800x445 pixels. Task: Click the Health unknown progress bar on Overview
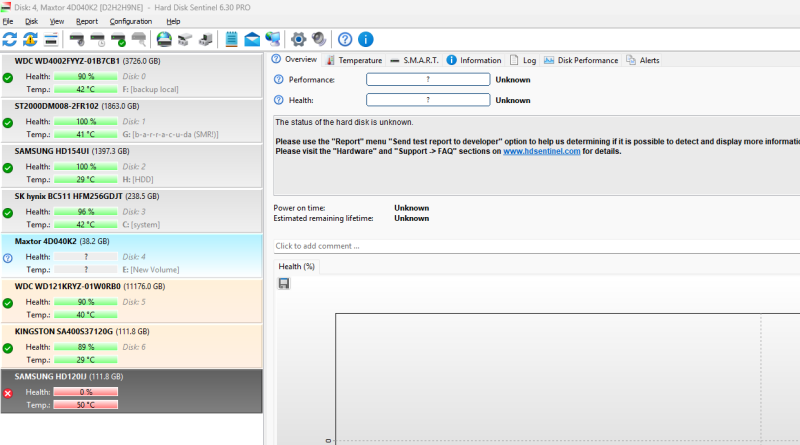428,100
